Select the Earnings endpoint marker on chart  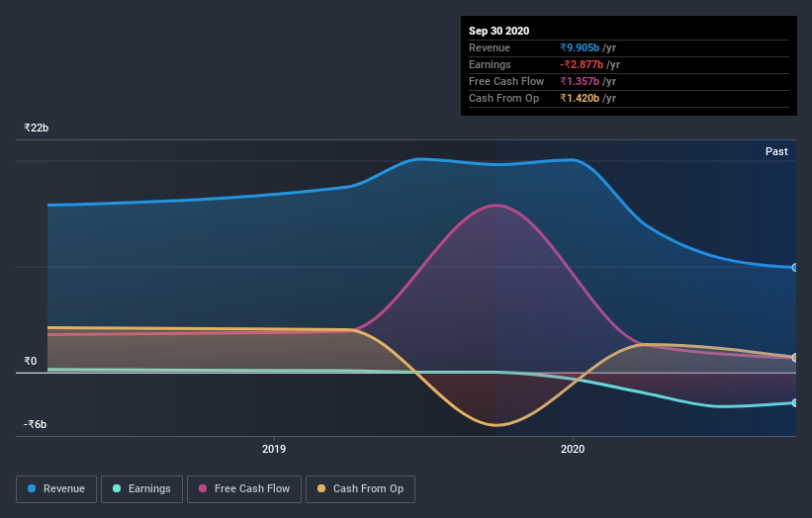[795, 402]
